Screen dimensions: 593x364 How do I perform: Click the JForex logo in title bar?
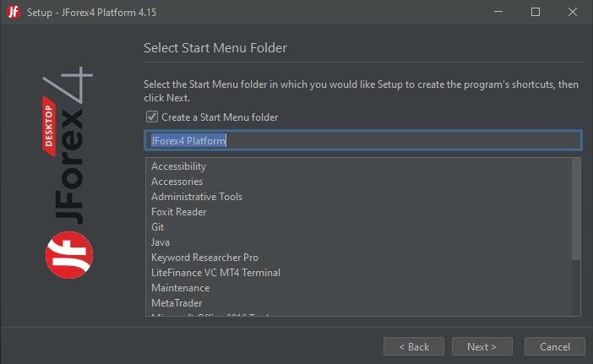pyautogui.click(x=14, y=12)
